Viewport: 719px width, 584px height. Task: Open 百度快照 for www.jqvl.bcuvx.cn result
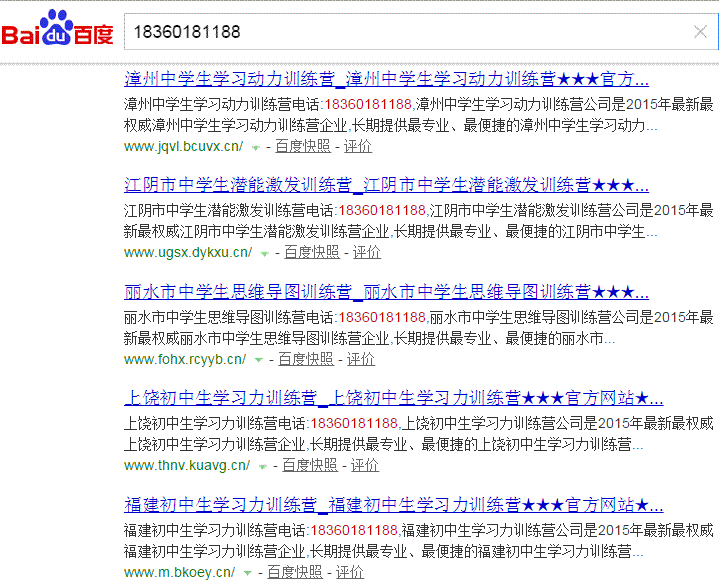tap(303, 146)
